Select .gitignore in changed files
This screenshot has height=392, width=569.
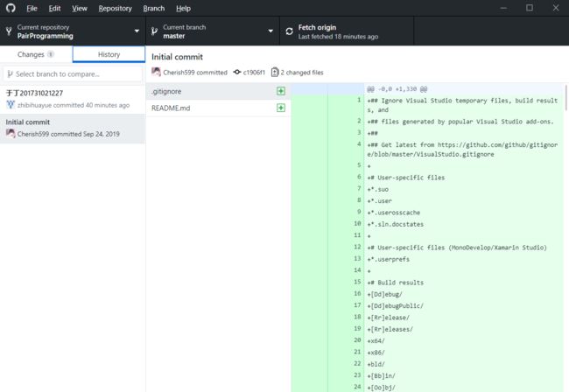click(x=218, y=91)
